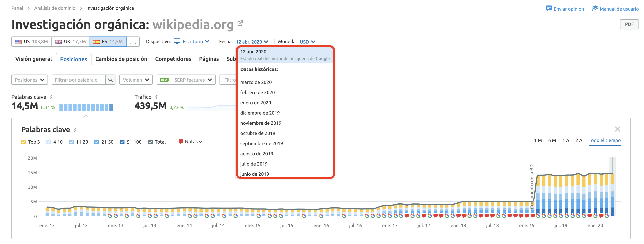The height and width of the screenshot is (244, 644).
Task: Open the Volumen filter dropdown
Action: (x=136, y=80)
